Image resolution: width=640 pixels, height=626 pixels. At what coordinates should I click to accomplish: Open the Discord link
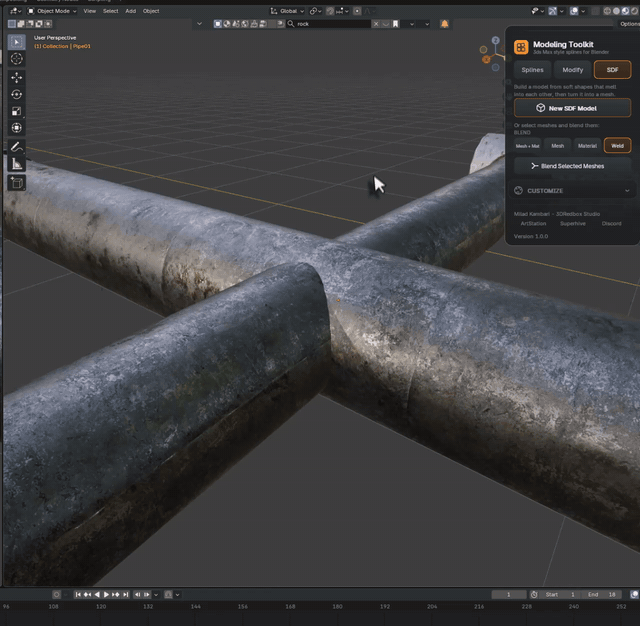coord(611,224)
